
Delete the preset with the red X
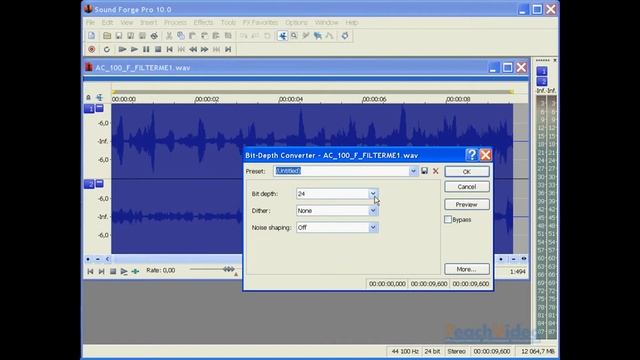(436, 171)
